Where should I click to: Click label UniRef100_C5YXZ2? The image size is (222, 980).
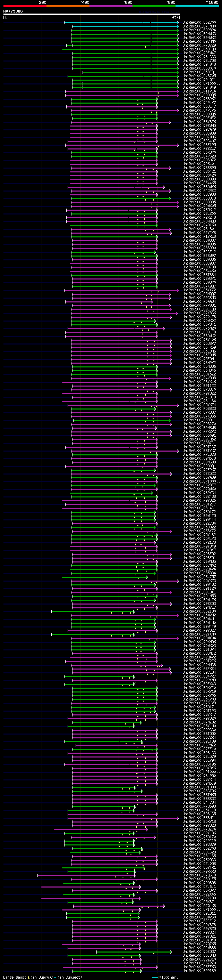click(x=199, y=290)
